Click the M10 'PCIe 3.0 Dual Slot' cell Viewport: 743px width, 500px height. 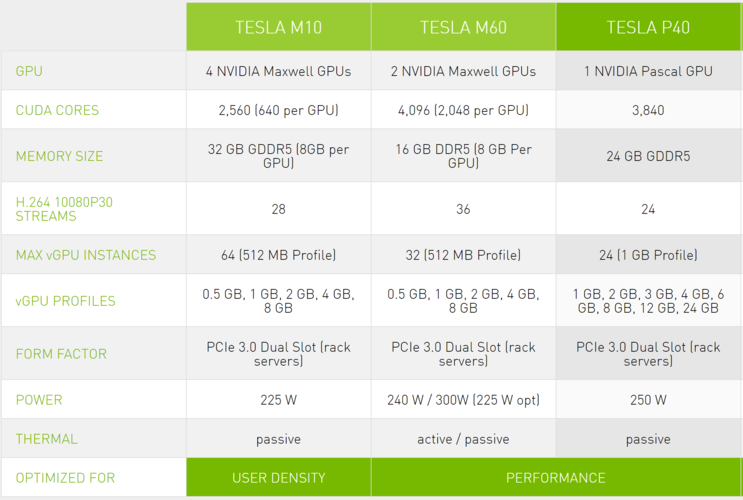279,354
